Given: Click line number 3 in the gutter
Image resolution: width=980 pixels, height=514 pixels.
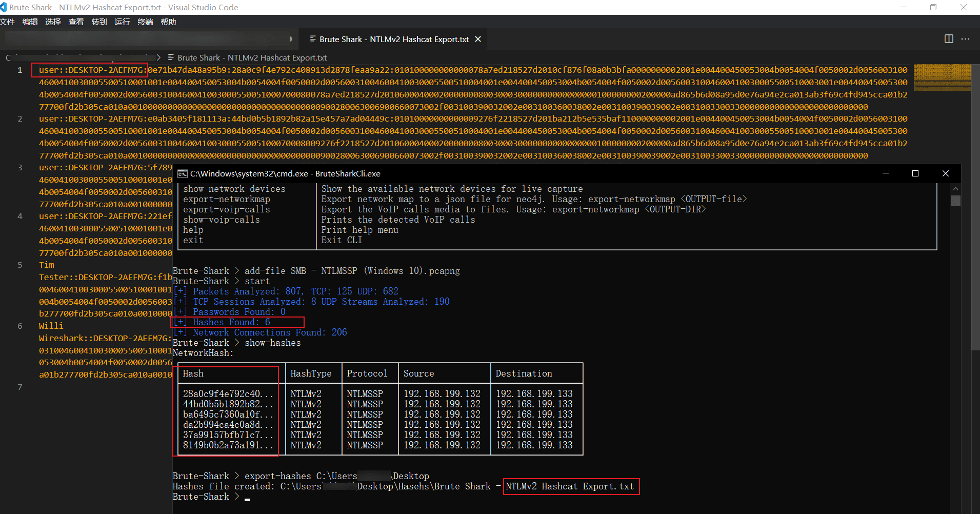Looking at the screenshot, I should pyautogui.click(x=20, y=168).
